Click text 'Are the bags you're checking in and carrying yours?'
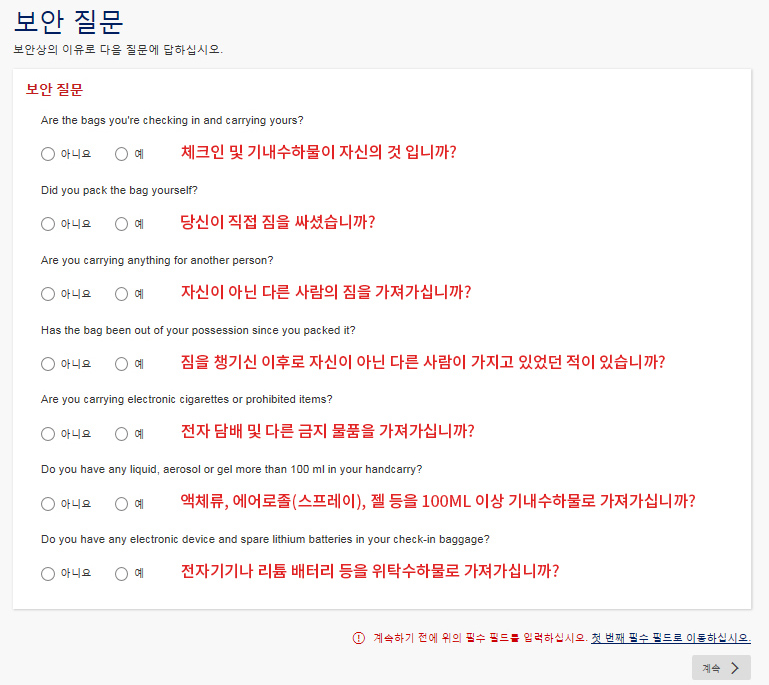The width and height of the screenshot is (769, 685). (172, 121)
